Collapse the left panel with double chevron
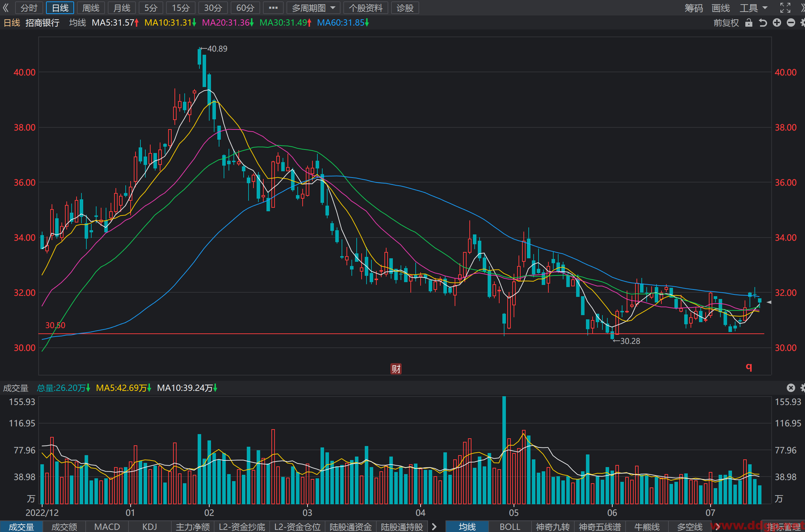Viewport: 805px width, 532px height. tap(6, 8)
